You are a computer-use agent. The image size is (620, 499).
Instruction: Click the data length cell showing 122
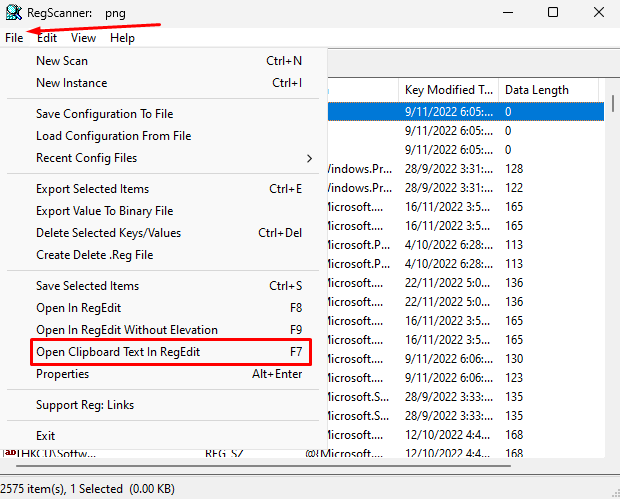click(514, 188)
